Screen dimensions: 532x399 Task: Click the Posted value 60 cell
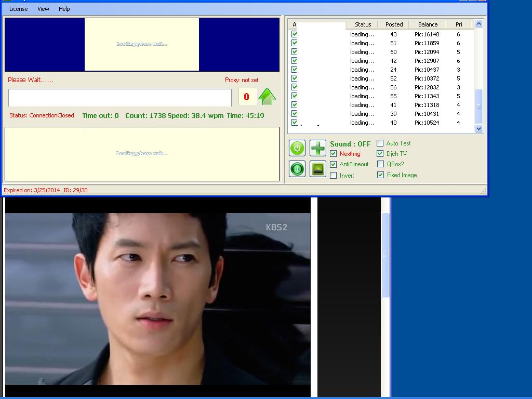pos(393,52)
